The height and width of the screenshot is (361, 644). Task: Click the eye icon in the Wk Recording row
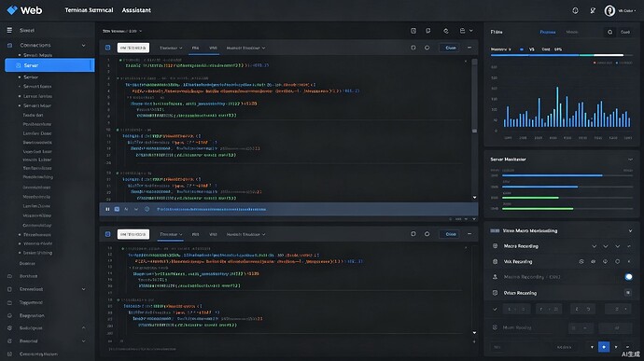[x=593, y=261]
